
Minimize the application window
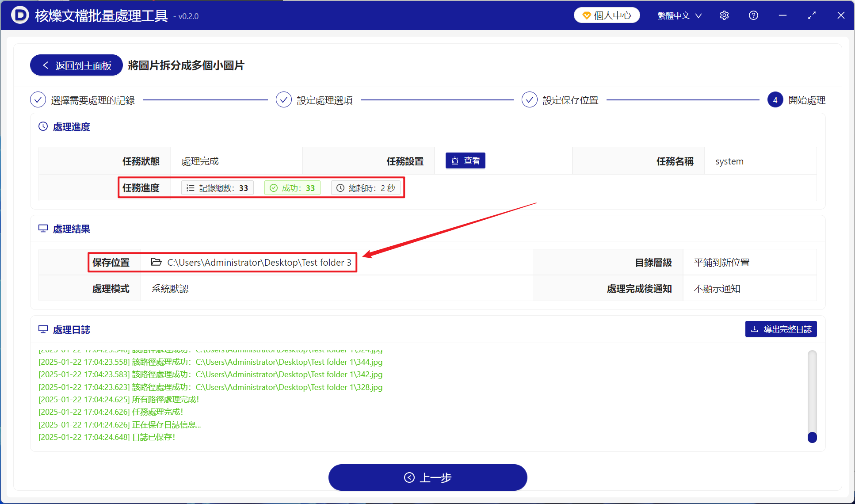click(x=782, y=15)
